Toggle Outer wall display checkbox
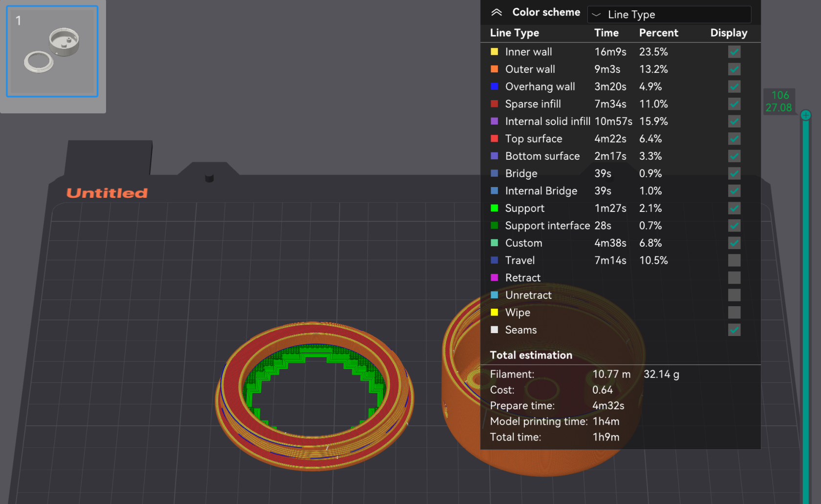821x504 pixels. point(734,69)
